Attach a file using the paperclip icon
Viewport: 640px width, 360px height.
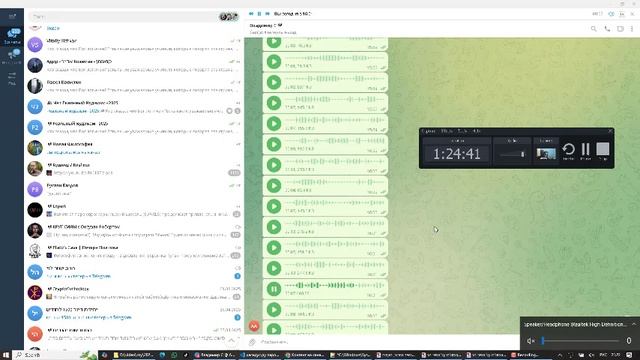pos(252,342)
